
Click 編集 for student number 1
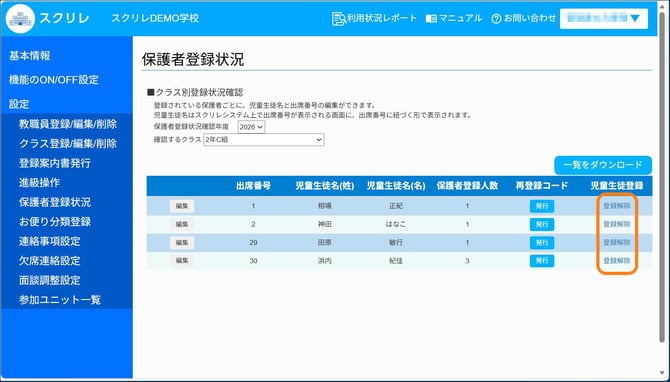coord(182,206)
